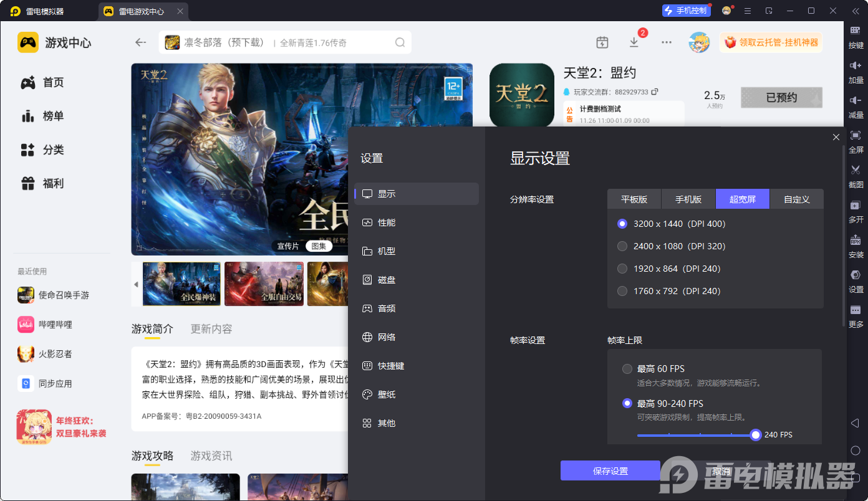Viewport: 868px width, 501px height.
Task: Click the three-dot more options icon
Action: (667, 42)
